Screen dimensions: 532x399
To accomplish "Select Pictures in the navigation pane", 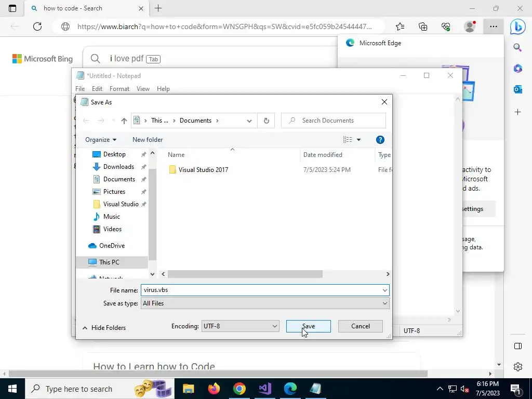I will [x=114, y=192].
